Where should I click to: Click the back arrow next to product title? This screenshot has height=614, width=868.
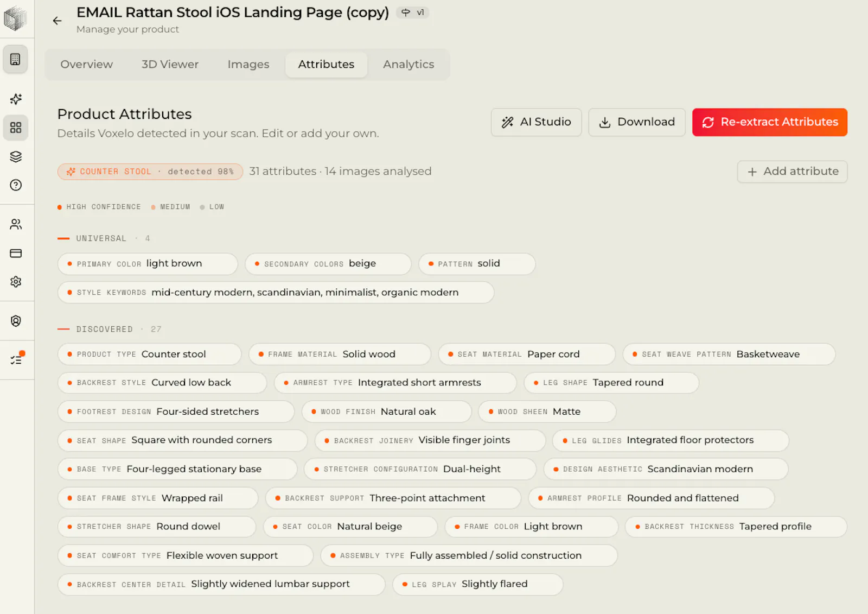57,21
